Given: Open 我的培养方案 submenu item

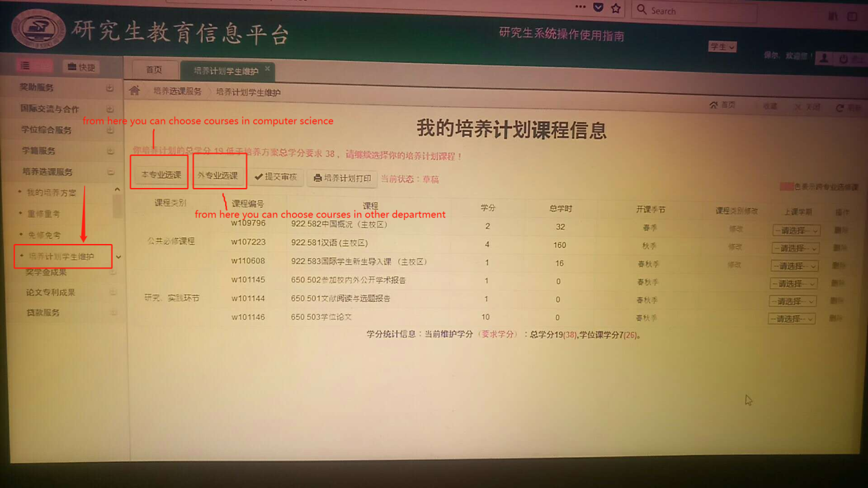Looking at the screenshot, I should (52, 193).
